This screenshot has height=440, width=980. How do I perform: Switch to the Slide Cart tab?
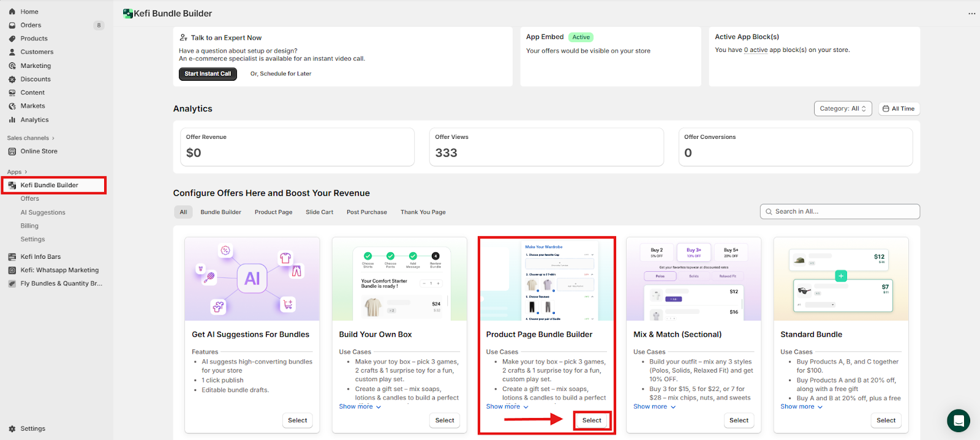point(319,212)
